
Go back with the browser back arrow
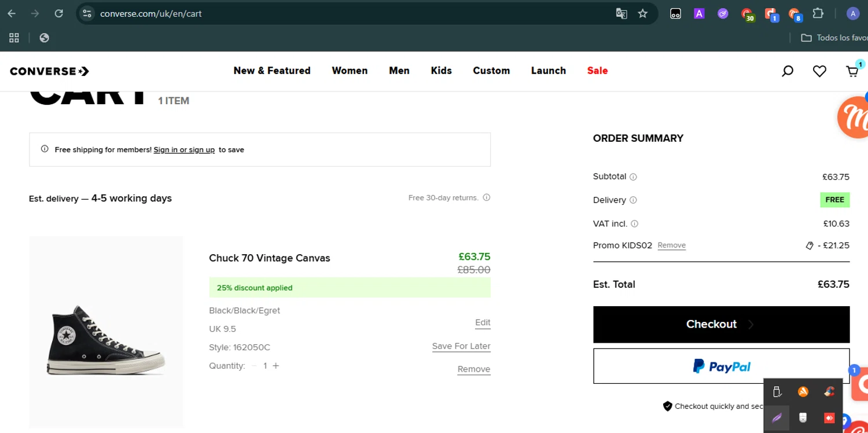click(12, 13)
